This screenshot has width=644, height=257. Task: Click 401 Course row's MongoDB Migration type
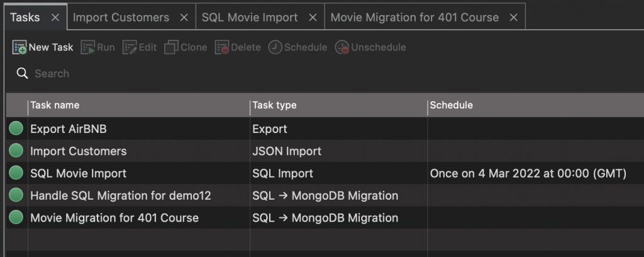pos(325,217)
